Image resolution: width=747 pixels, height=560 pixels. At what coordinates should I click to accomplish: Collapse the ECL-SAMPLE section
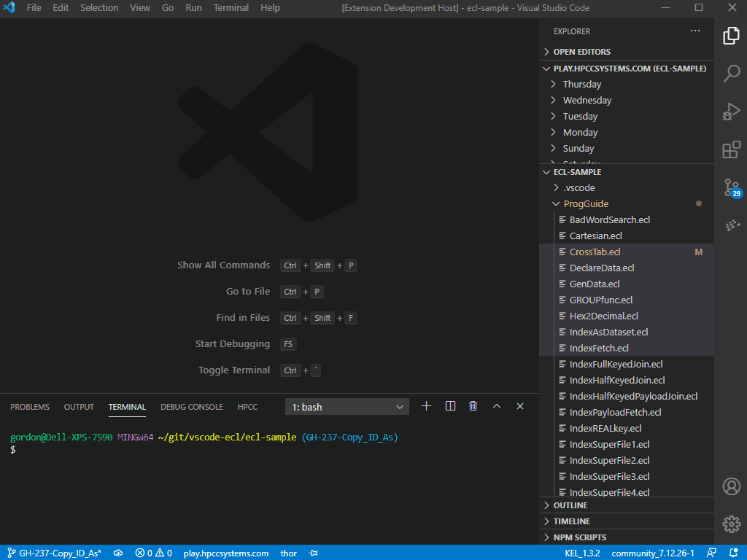click(x=627, y=172)
